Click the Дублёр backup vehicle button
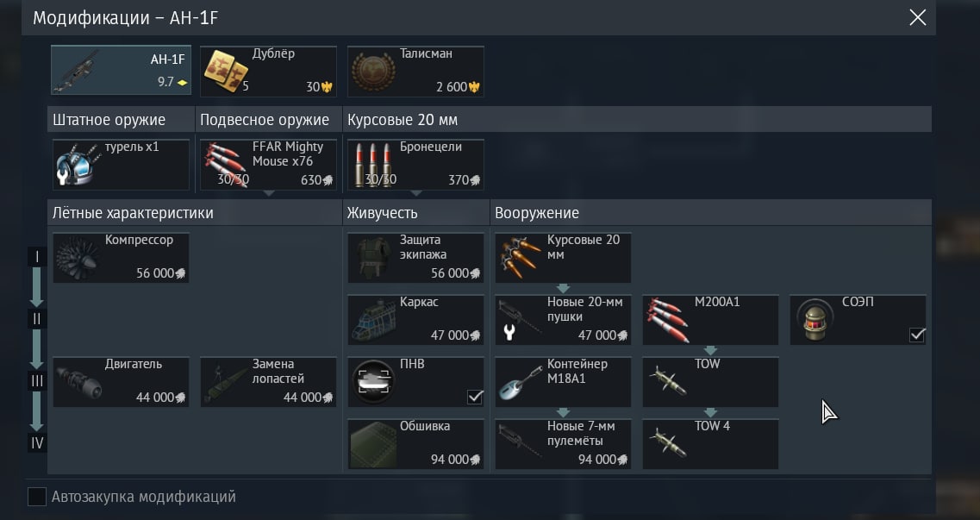This screenshot has height=520, width=980. click(x=268, y=72)
